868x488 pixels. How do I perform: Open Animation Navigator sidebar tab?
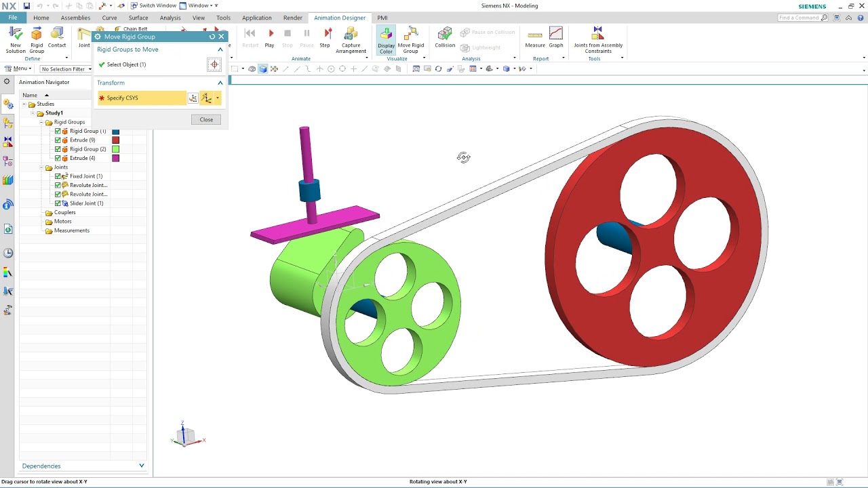7,104
